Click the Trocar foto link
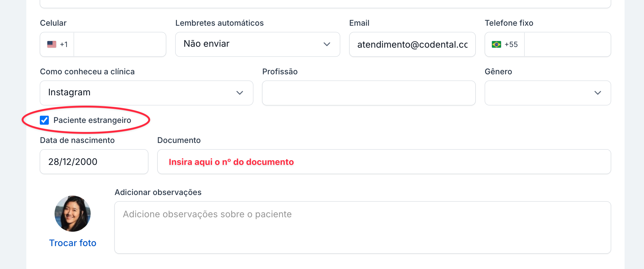 [x=72, y=243]
